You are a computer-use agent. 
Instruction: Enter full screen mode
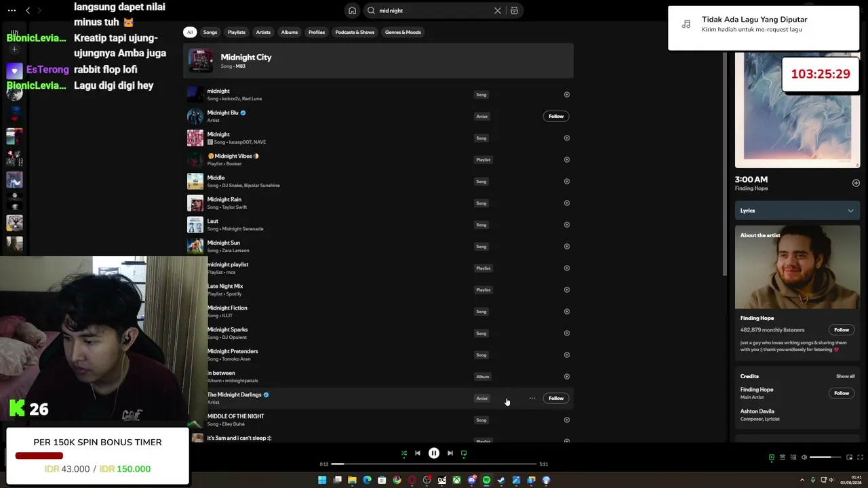click(x=861, y=457)
